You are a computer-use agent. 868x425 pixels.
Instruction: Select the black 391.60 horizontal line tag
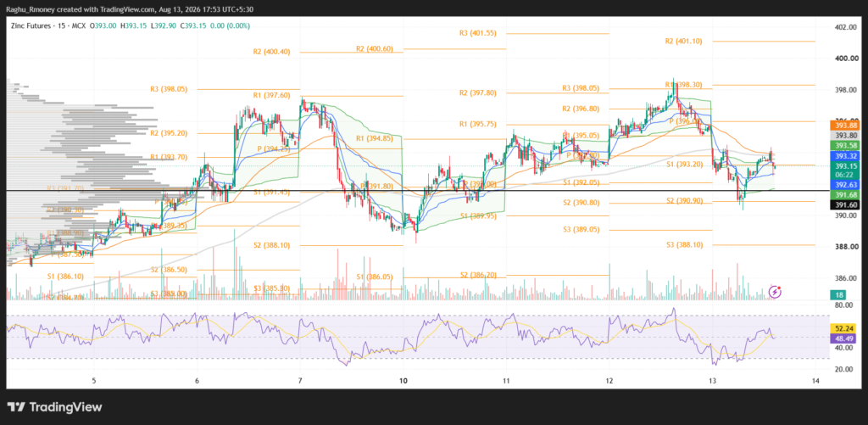(846, 205)
